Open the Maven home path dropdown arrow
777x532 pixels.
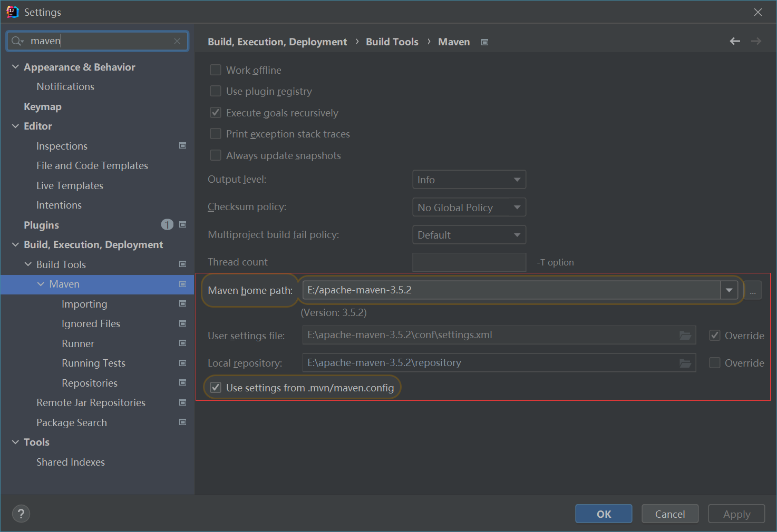tap(729, 290)
